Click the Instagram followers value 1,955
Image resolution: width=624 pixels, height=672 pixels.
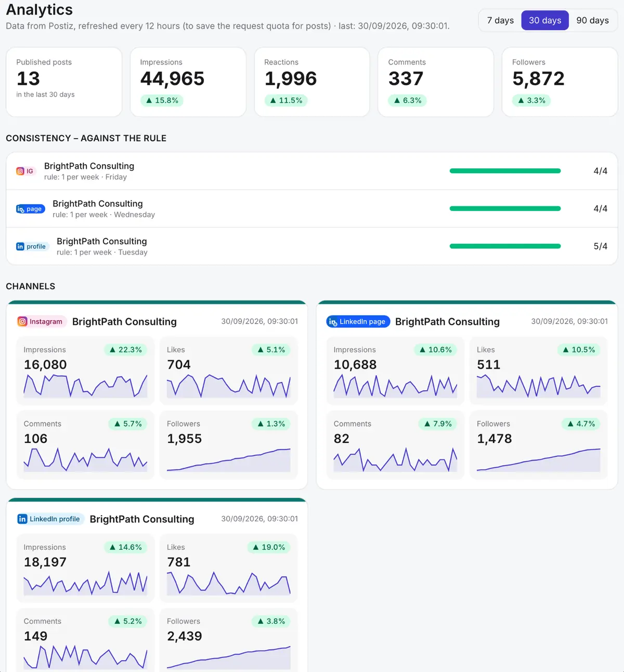click(185, 439)
